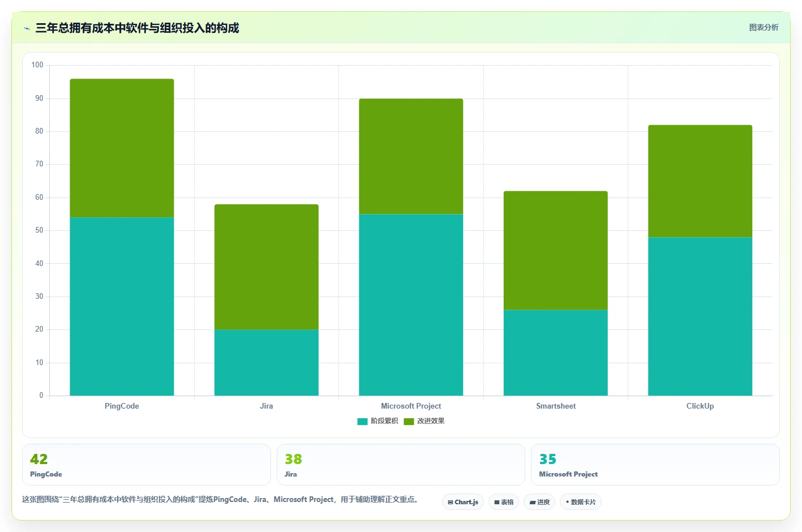
Task: Click the 50 y-axis tick value
Action: pos(39,230)
